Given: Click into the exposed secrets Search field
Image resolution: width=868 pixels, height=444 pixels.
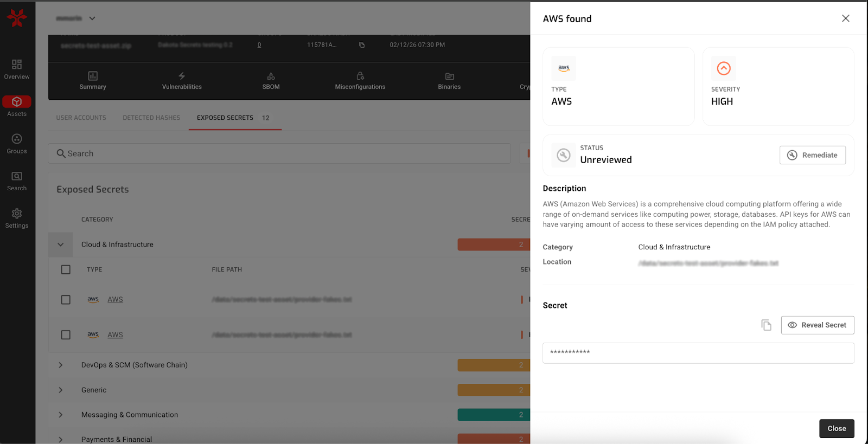Looking at the screenshot, I should click(x=279, y=153).
